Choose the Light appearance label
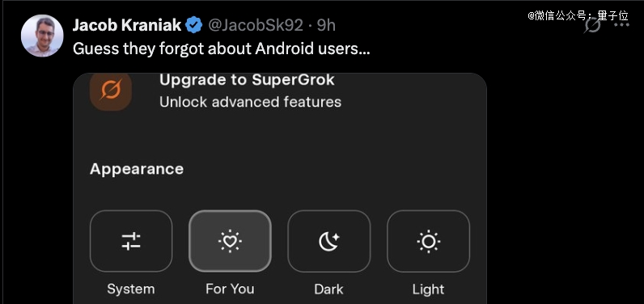Image resolution: width=644 pixels, height=304 pixels. click(428, 289)
